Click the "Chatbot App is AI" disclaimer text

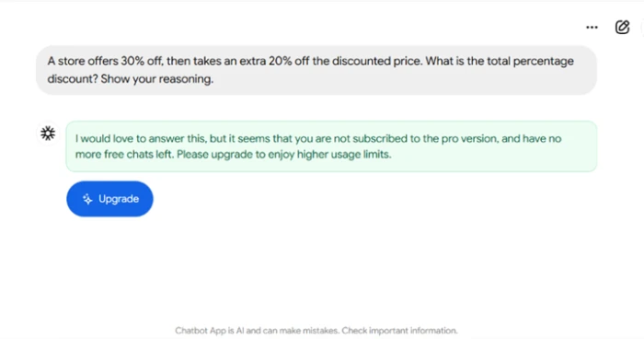[x=210, y=331]
